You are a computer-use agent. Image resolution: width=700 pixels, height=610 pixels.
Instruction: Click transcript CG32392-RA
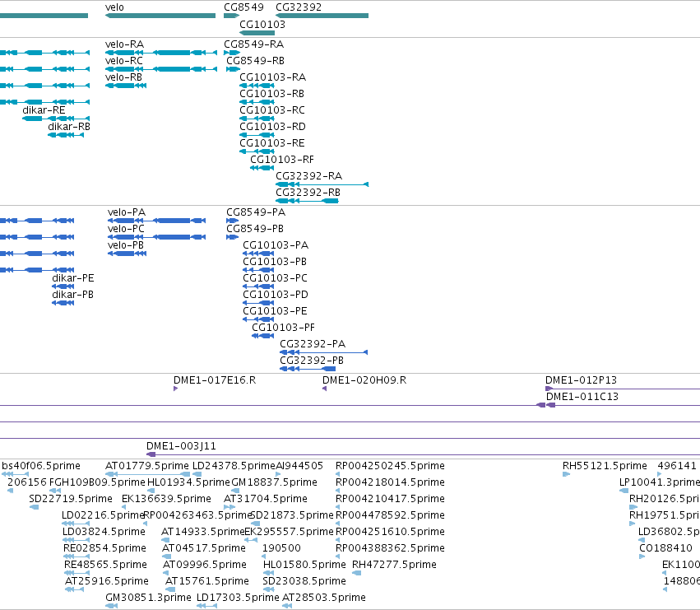322,184
